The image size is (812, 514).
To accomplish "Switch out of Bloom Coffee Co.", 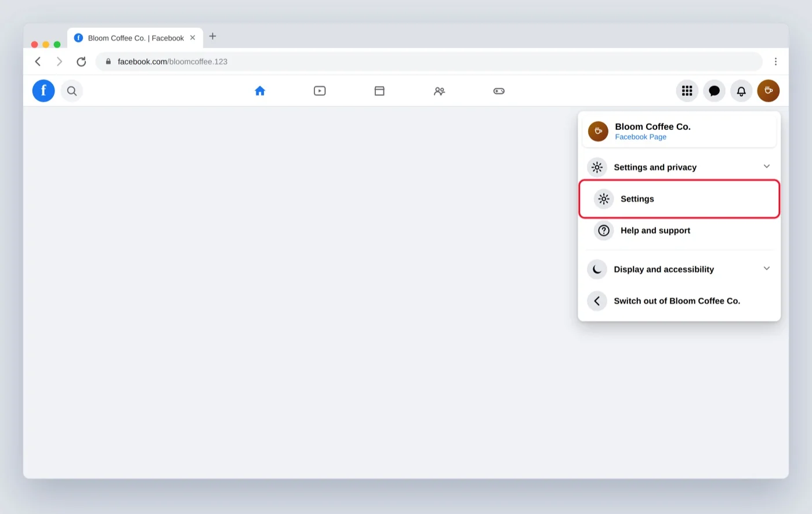I will pos(679,301).
